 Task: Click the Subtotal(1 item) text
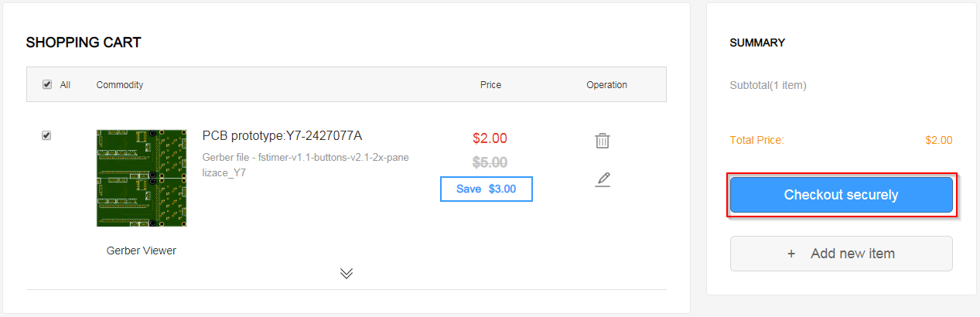point(768,85)
